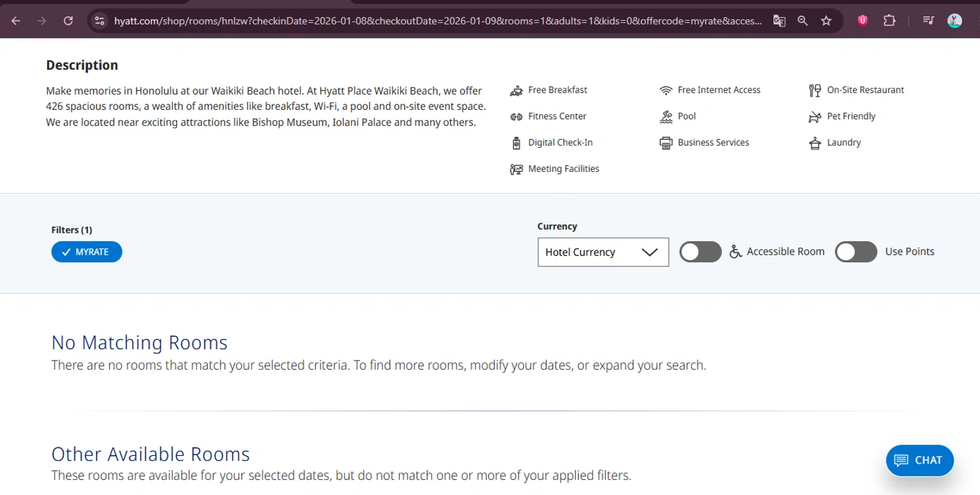
Task: Toggle the Accessible Room switch
Action: point(700,251)
